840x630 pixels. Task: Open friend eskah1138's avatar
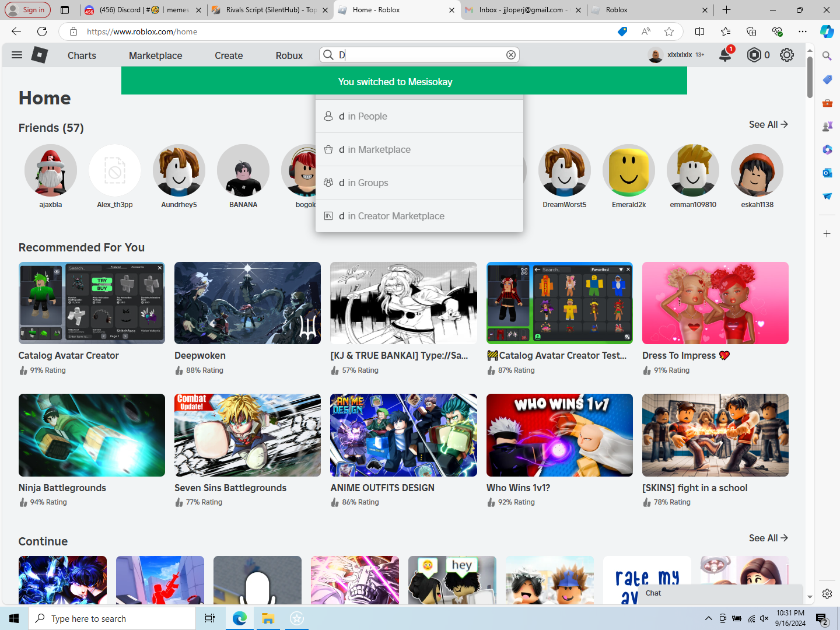(757, 170)
